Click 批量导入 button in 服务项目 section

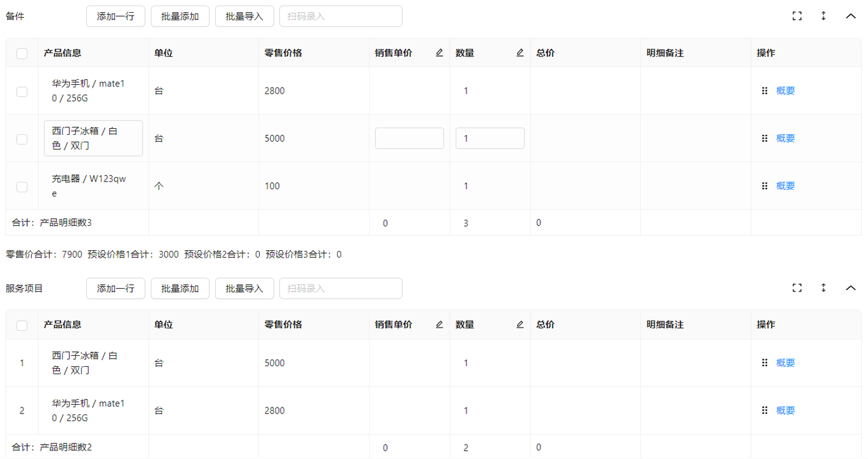244,288
